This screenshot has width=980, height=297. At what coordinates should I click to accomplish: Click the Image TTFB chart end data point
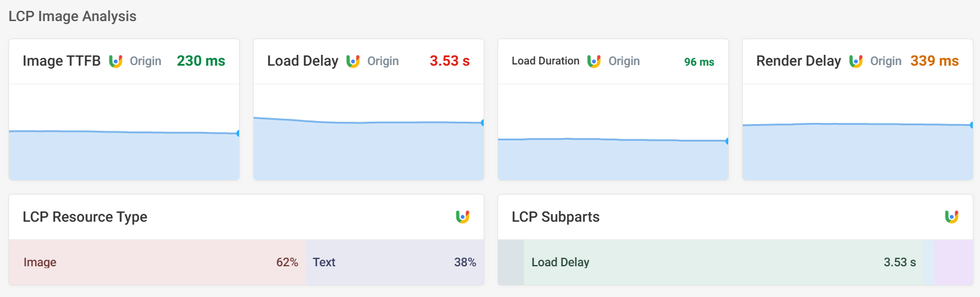coord(239,133)
